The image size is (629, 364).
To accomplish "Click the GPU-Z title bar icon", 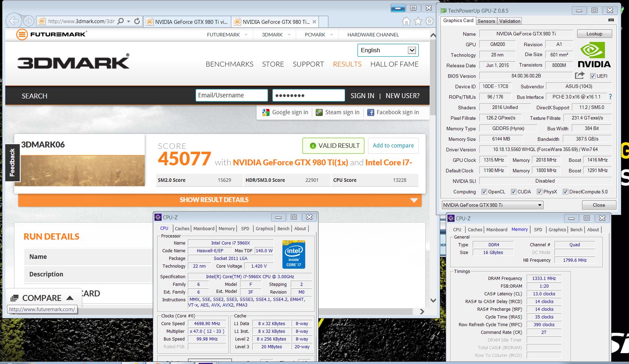I will click(444, 11).
